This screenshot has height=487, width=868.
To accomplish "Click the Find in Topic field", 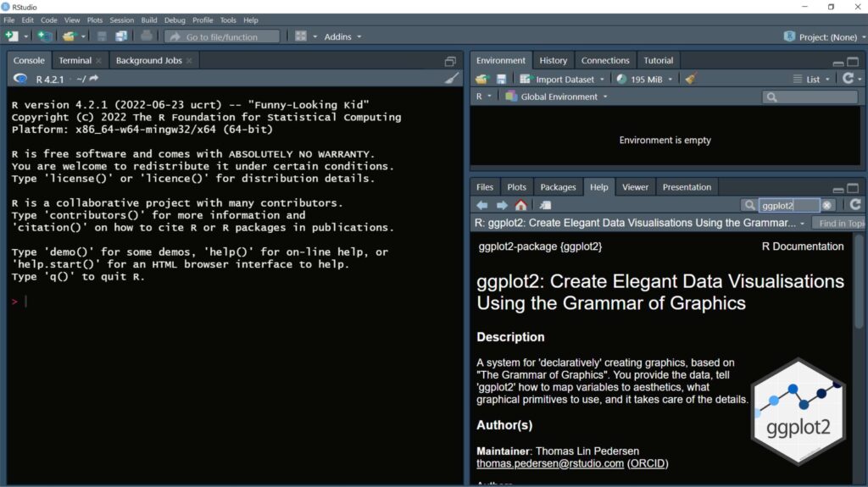I will pos(838,223).
